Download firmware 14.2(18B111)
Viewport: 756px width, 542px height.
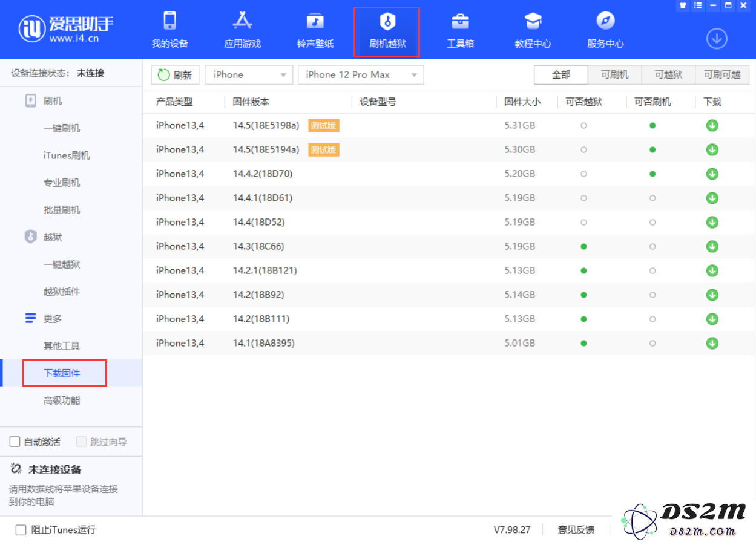pos(712,319)
